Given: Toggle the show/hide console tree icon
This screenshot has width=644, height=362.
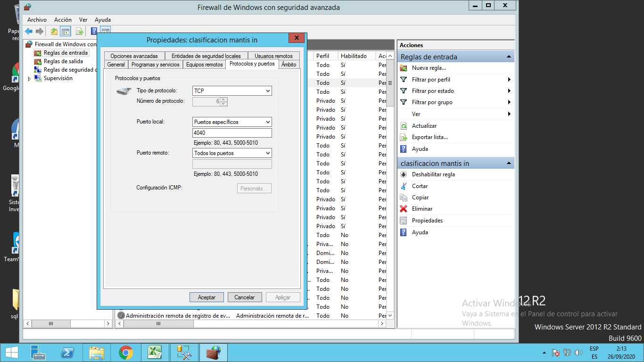Looking at the screenshot, I should click(x=66, y=31).
